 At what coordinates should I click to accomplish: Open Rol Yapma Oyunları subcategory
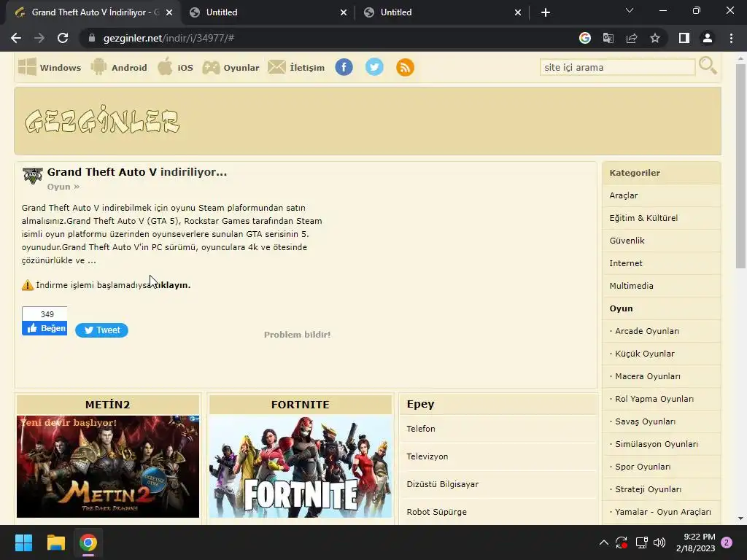pyautogui.click(x=661, y=399)
